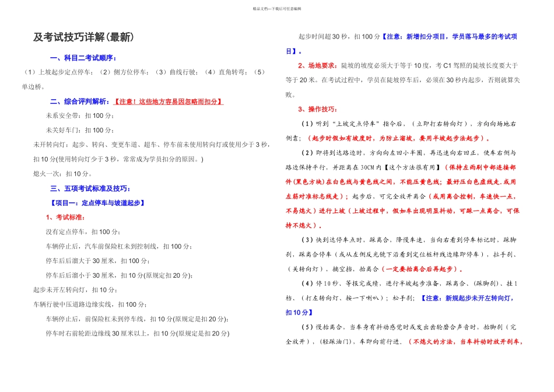This screenshot has width=554, height=392.
Task: Click red subheading 2、场地要求
Action: coord(318,65)
